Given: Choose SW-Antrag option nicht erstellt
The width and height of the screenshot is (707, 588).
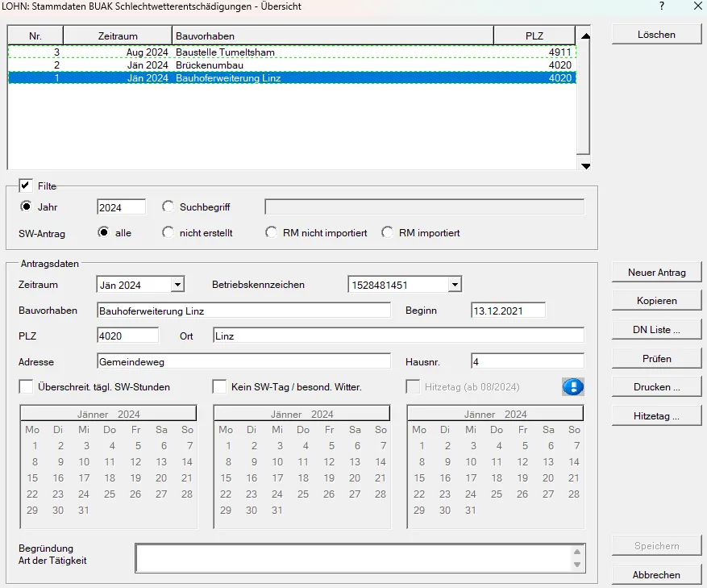Looking at the screenshot, I should [168, 232].
